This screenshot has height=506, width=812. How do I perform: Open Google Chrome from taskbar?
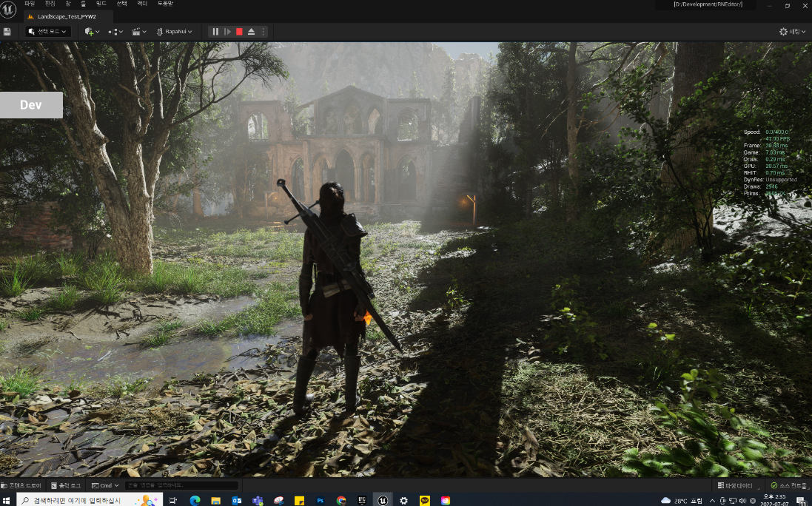(x=340, y=500)
